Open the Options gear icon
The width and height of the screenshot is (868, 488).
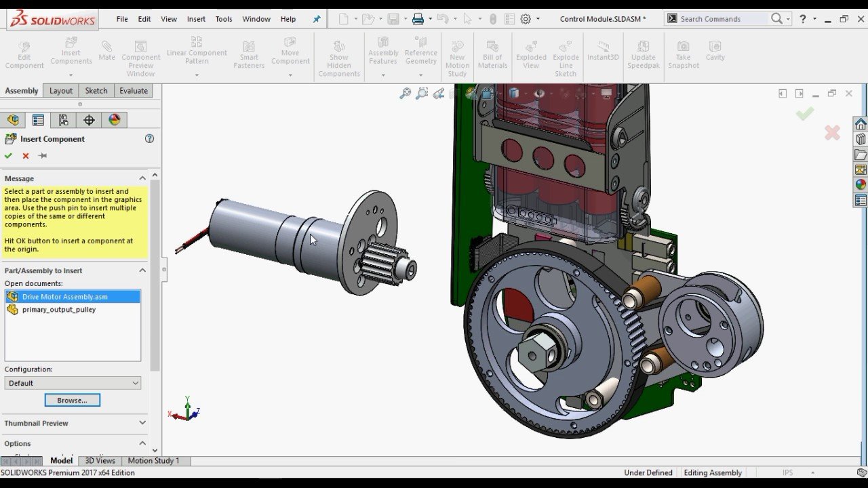pyautogui.click(x=526, y=19)
